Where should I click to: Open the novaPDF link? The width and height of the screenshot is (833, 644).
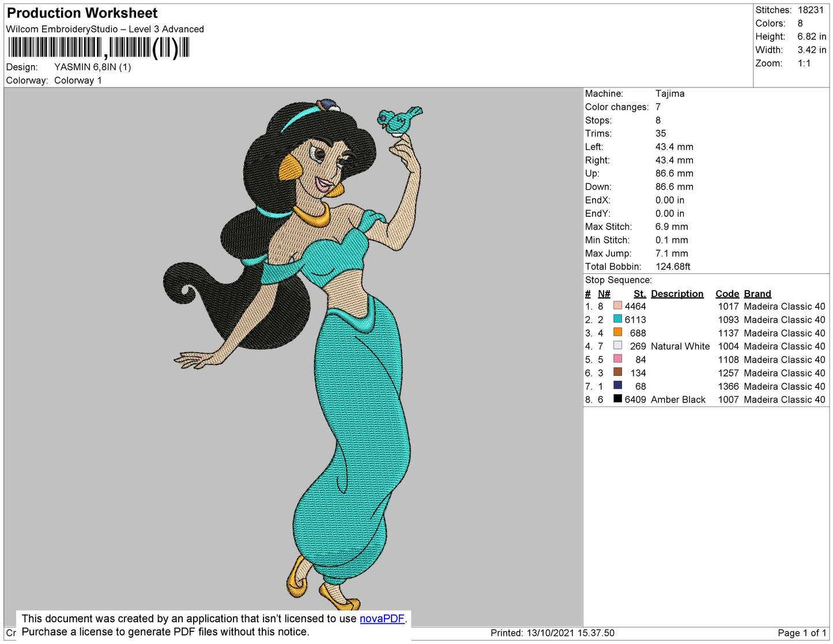click(382, 619)
